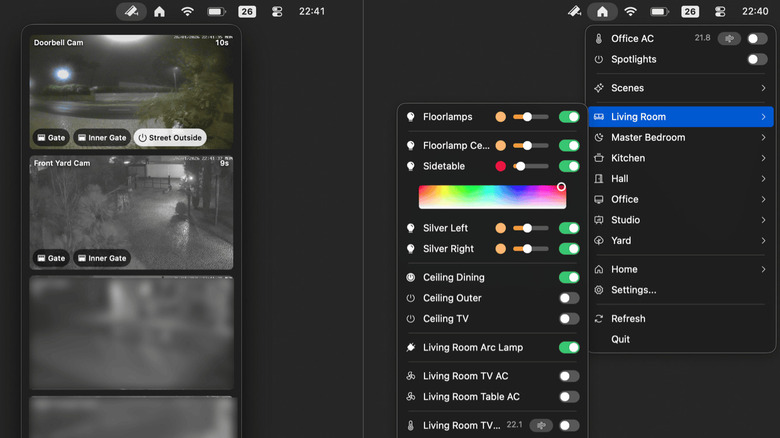Open the Yard menu entry

click(681, 240)
